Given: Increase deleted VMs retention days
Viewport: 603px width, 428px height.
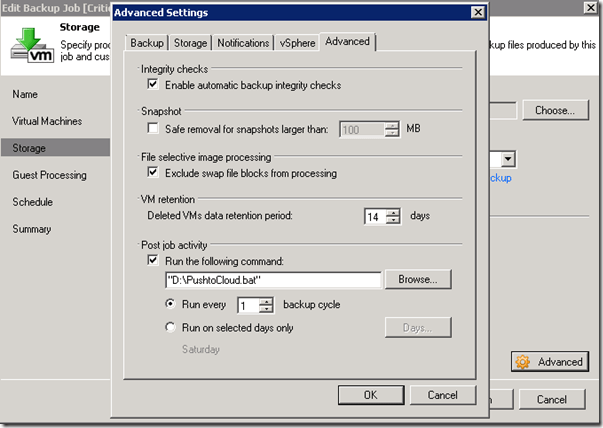Looking at the screenshot, I should pos(394,210).
